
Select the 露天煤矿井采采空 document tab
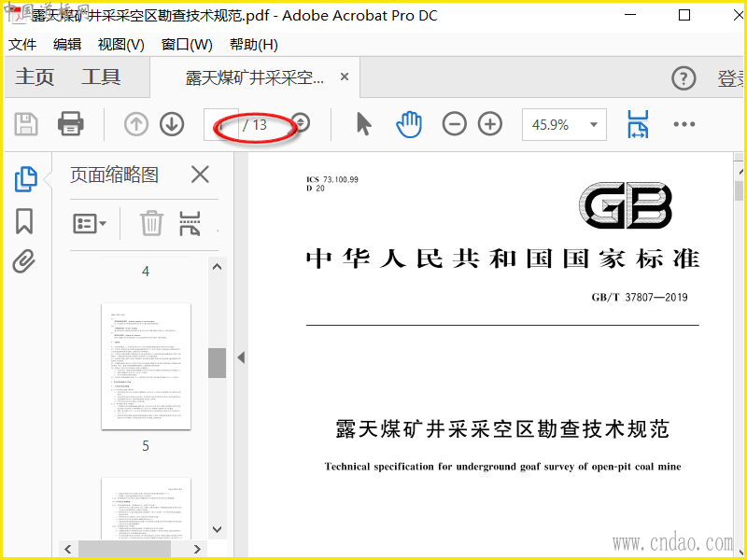click(x=254, y=77)
